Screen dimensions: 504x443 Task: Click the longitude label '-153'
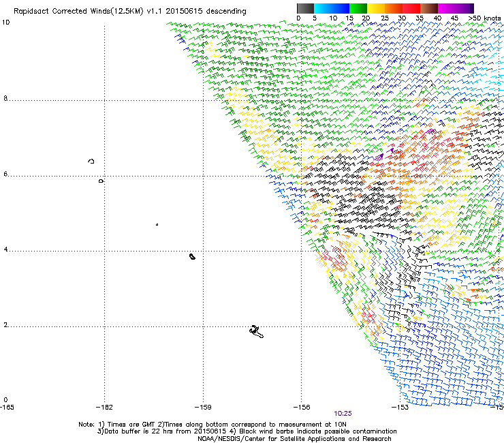pos(400,408)
